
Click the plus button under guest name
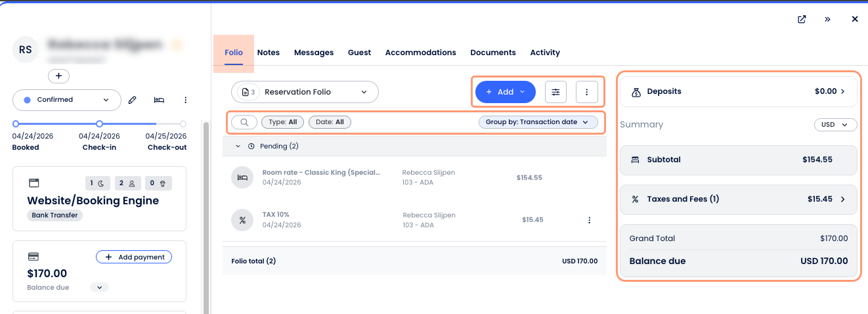[58, 76]
